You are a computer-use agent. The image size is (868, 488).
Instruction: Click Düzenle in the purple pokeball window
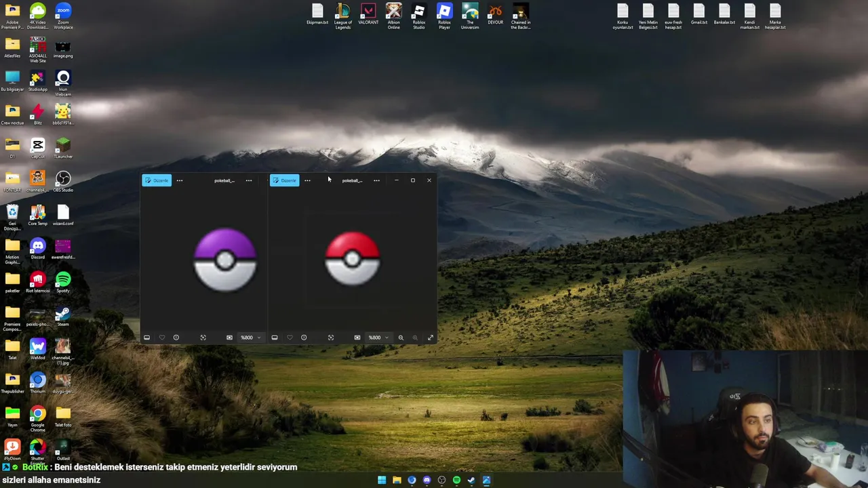coord(157,180)
